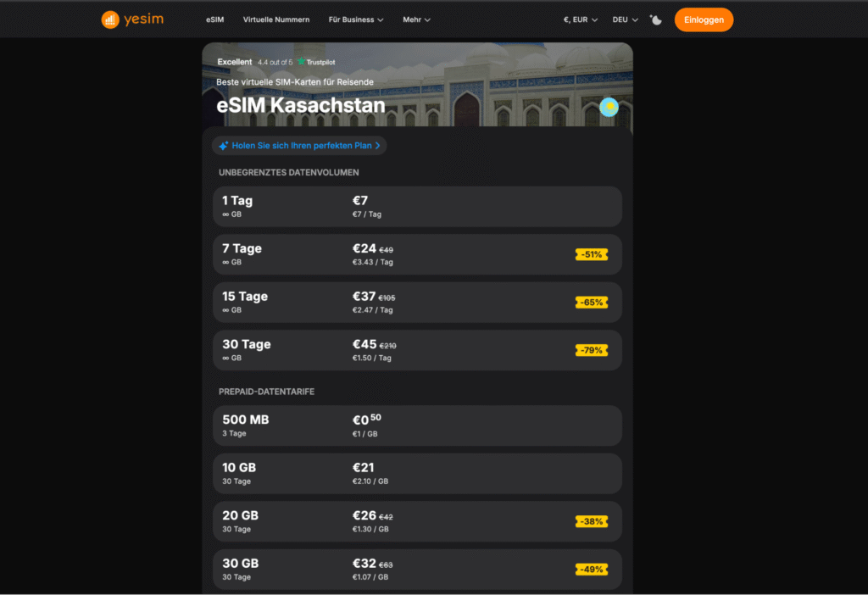The image size is (868, 595).
Task: Open Holen Sie sich Ihren perfekten Plan
Action: coord(299,145)
